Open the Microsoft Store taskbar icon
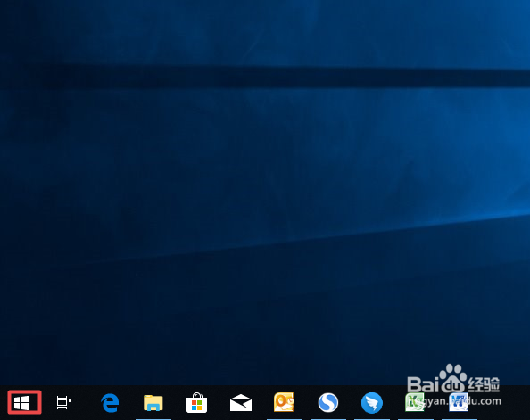Image resolution: width=530 pixels, height=420 pixels. coord(196,402)
